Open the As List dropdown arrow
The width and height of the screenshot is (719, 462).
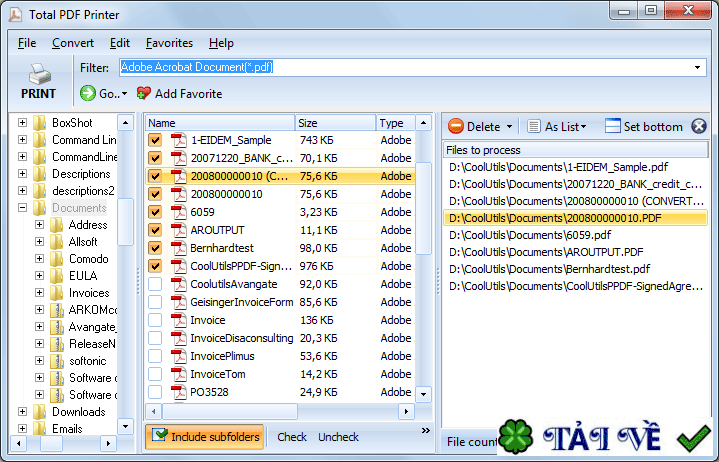(583, 126)
